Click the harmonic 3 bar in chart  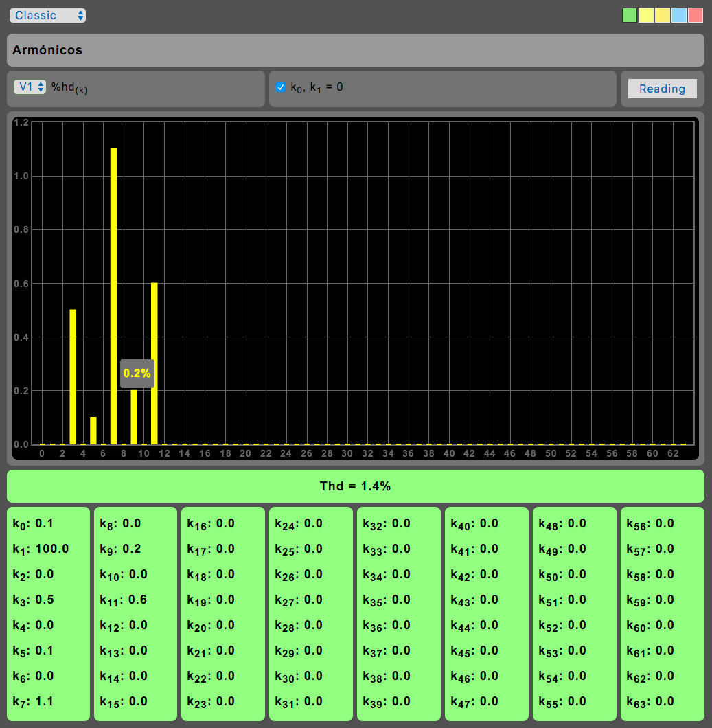tap(73, 376)
